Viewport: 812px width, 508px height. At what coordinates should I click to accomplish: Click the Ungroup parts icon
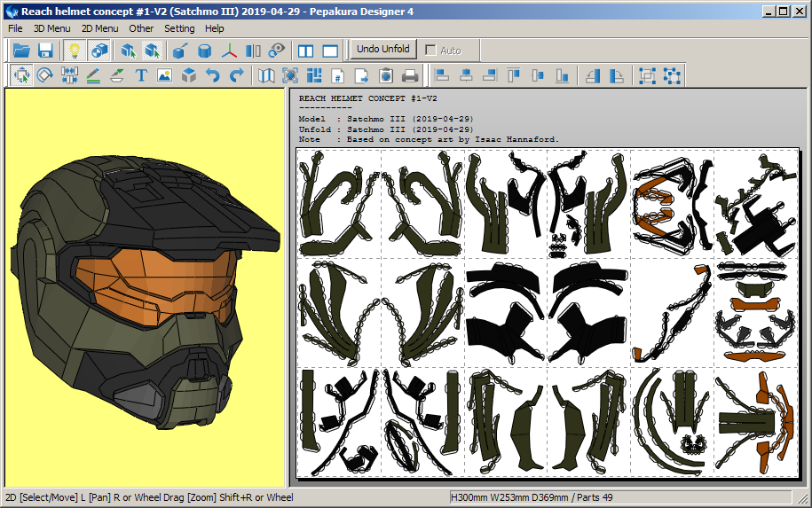pos(672,75)
